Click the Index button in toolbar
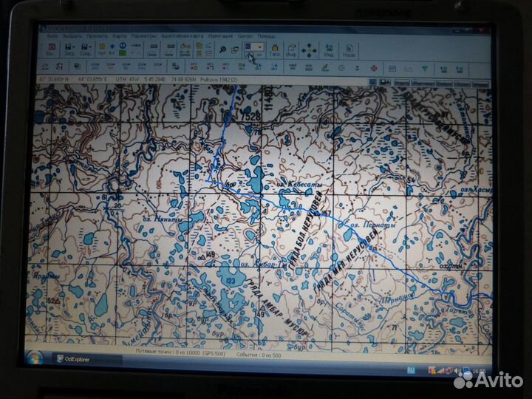Screen dimensions: 532x399 click(x=330, y=50)
